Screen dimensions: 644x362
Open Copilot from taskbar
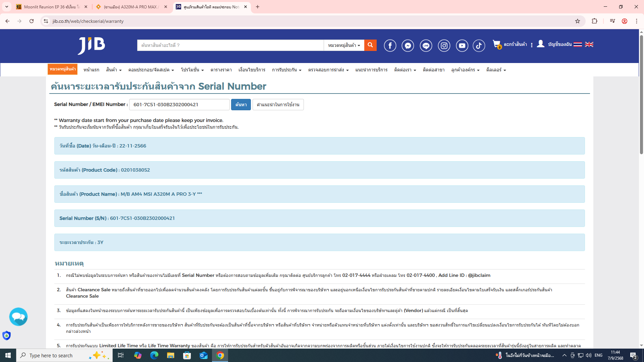138,355
